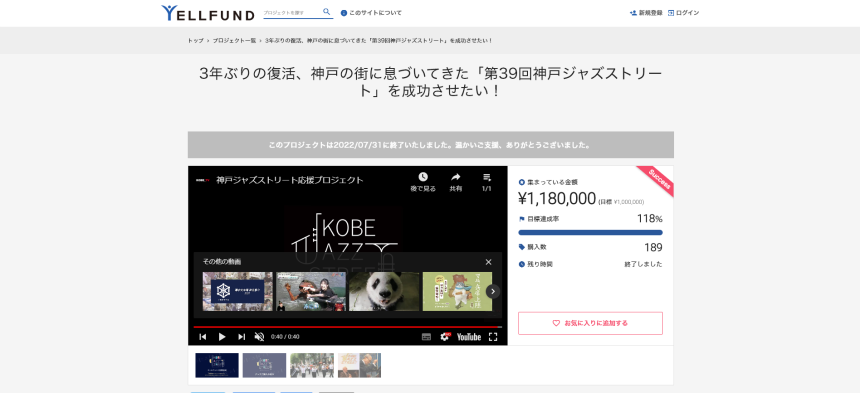Image resolution: width=860 pixels, height=393 pixels.
Task: Click the search magnifier icon in header
Action: [326, 12]
